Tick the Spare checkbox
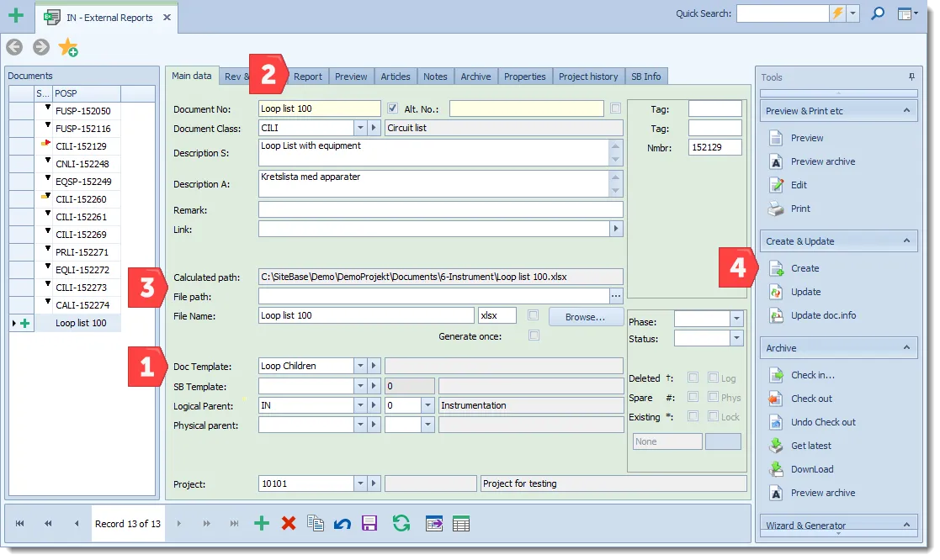940x560 pixels. pyautogui.click(x=693, y=397)
